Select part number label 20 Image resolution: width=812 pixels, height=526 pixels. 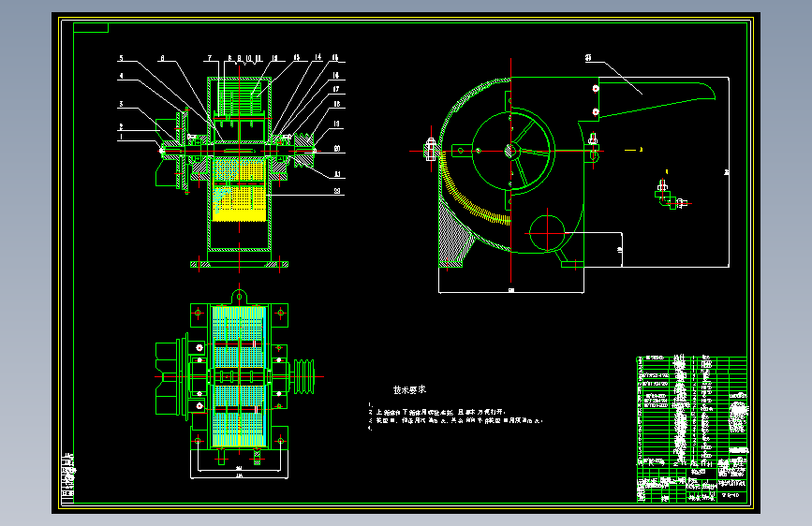pos(337,149)
